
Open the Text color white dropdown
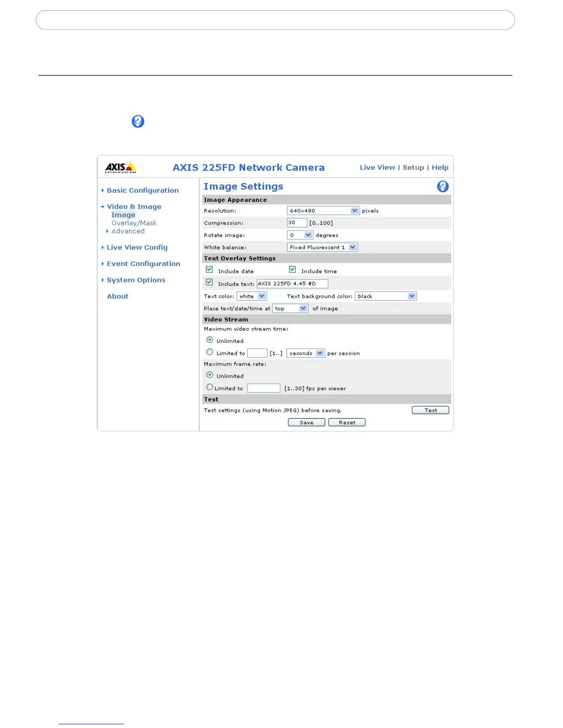pyautogui.click(x=252, y=296)
